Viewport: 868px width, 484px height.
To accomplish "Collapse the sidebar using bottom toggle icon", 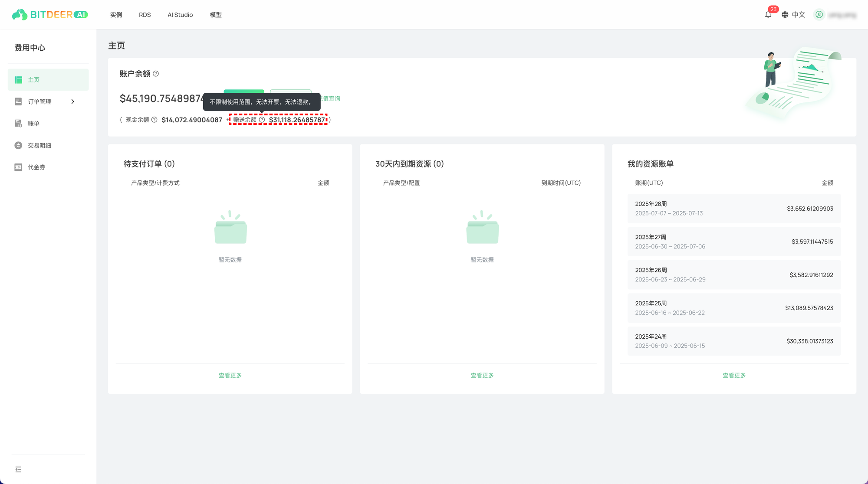I will tap(18, 469).
